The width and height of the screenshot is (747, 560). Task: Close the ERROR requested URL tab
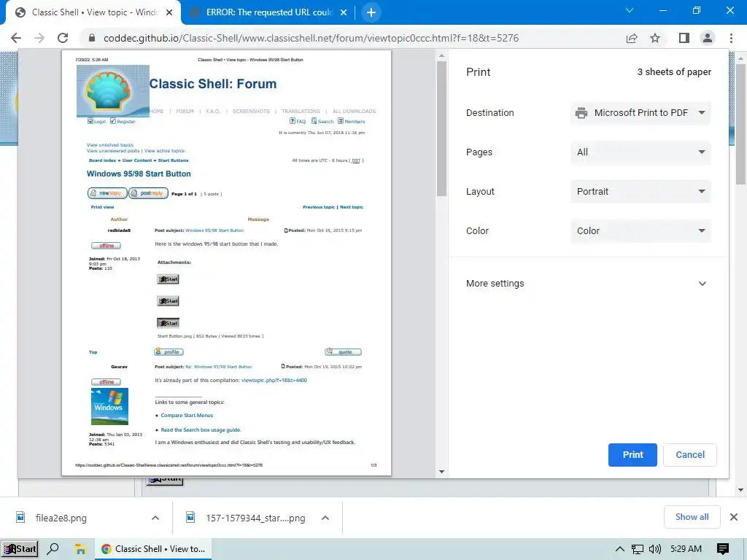pos(344,12)
